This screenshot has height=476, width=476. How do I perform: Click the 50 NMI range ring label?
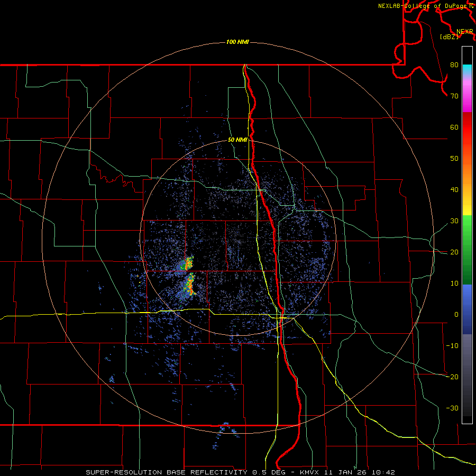(237, 140)
